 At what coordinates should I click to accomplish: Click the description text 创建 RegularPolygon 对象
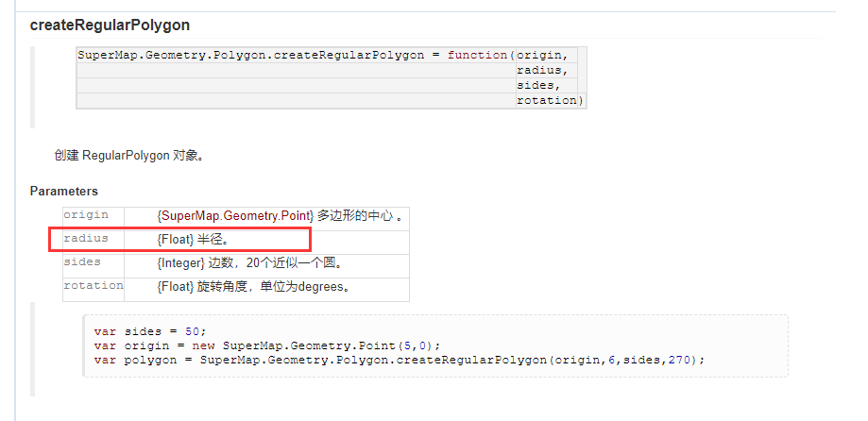click(129, 156)
